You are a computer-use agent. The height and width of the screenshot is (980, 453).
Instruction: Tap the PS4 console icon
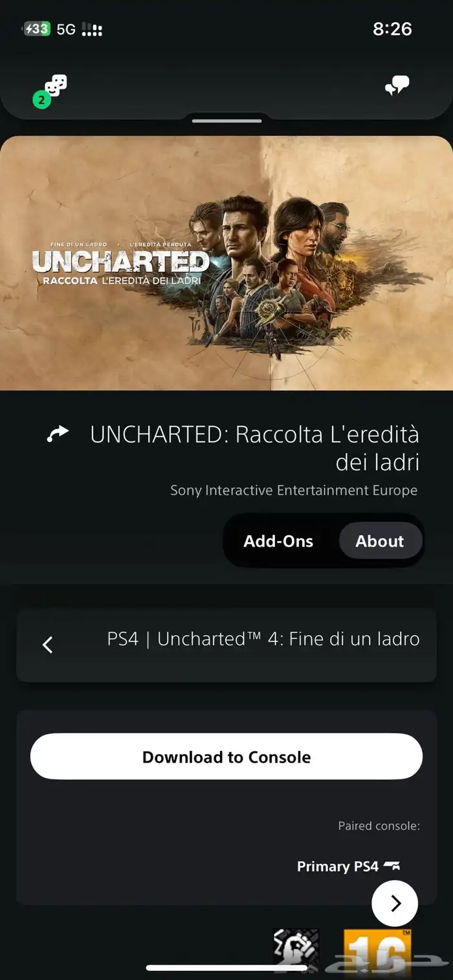click(392, 865)
